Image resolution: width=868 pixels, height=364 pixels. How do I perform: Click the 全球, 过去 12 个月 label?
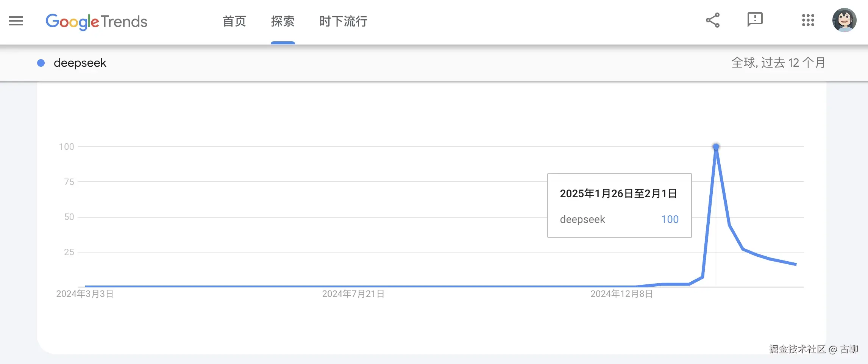click(x=778, y=63)
